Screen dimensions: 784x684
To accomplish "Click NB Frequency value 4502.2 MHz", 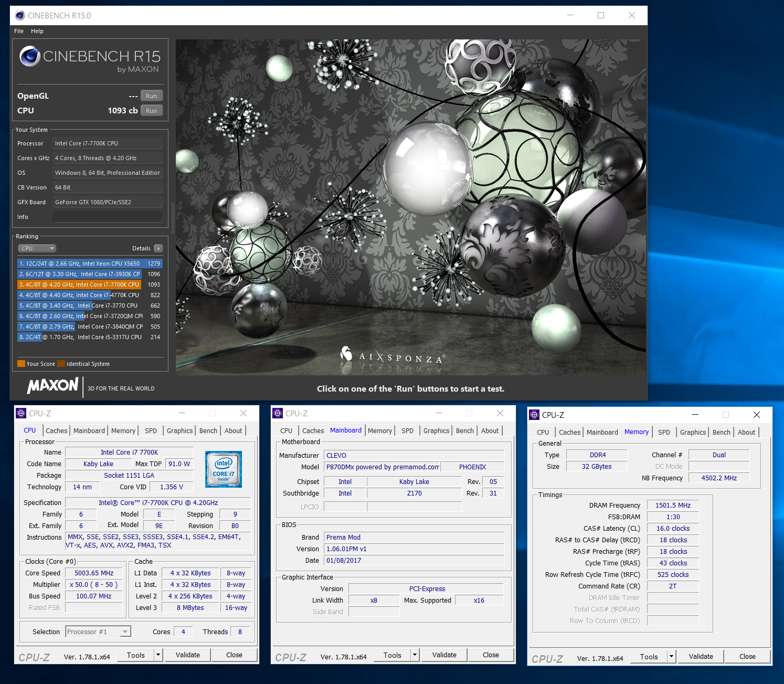I will pyautogui.click(x=719, y=478).
